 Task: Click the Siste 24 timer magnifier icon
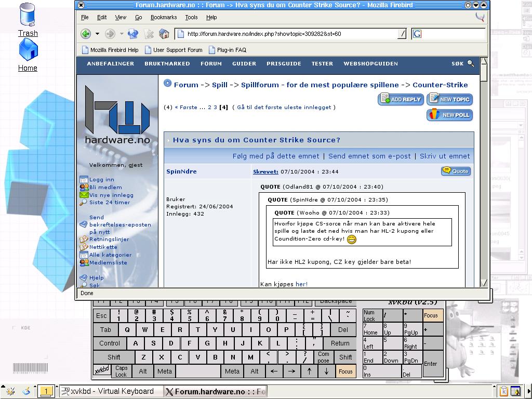point(84,202)
